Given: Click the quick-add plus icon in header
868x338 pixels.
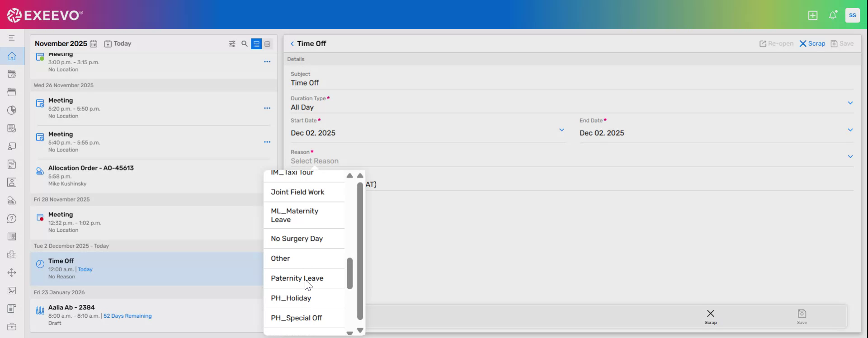Looking at the screenshot, I should coord(813,15).
